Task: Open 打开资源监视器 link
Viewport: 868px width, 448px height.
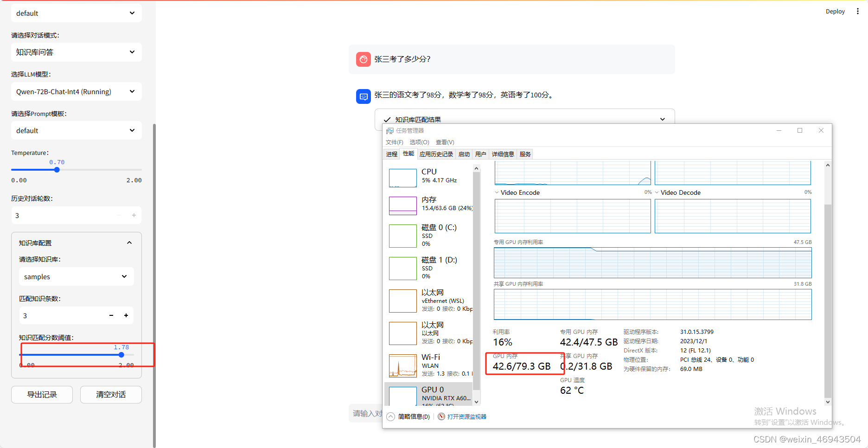Action: 467,416
